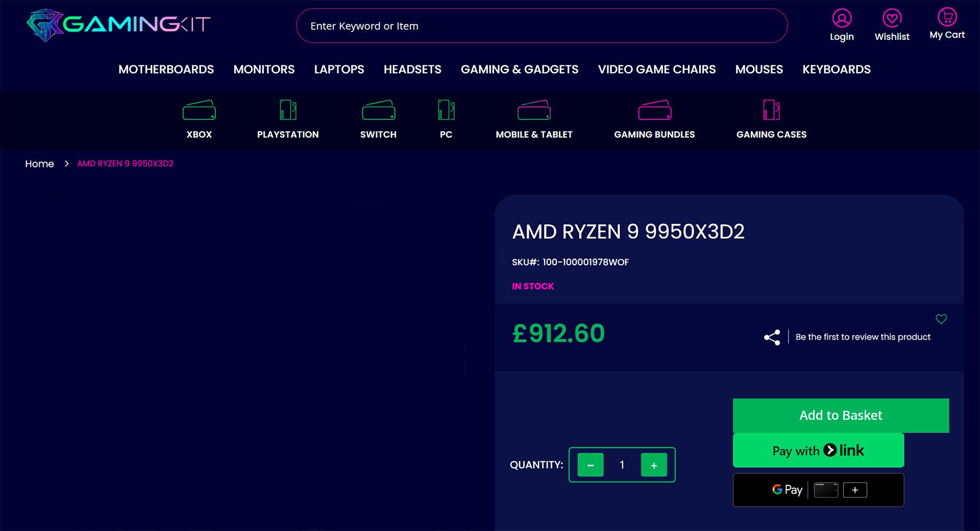The image size is (980, 531).
Task: Pay with Link button
Action: click(818, 450)
